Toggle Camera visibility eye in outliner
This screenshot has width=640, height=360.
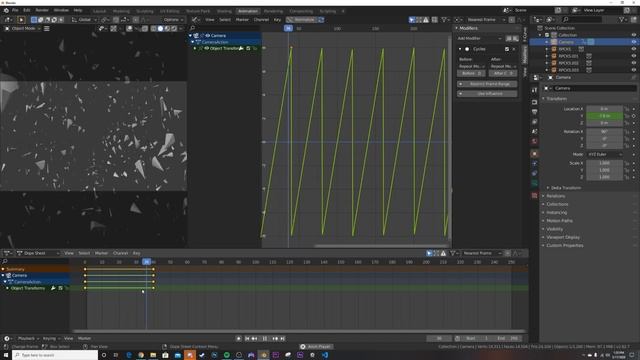[x=634, y=42]
